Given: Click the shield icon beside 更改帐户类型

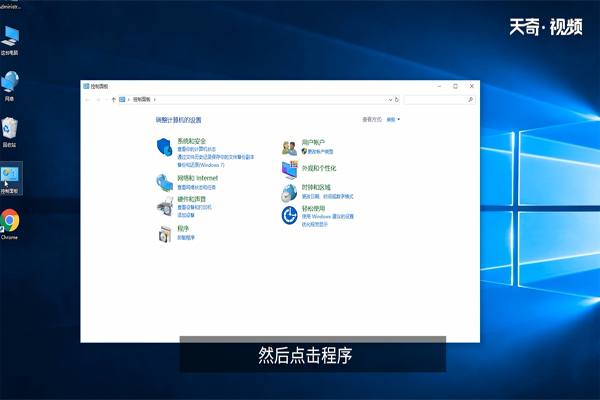Looking at the screenshot, I should (x=304, y=152).
